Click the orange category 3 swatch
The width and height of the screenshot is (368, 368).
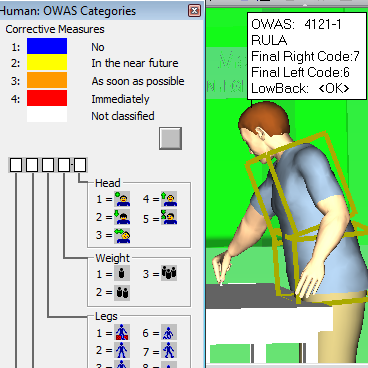coord(47,80)
